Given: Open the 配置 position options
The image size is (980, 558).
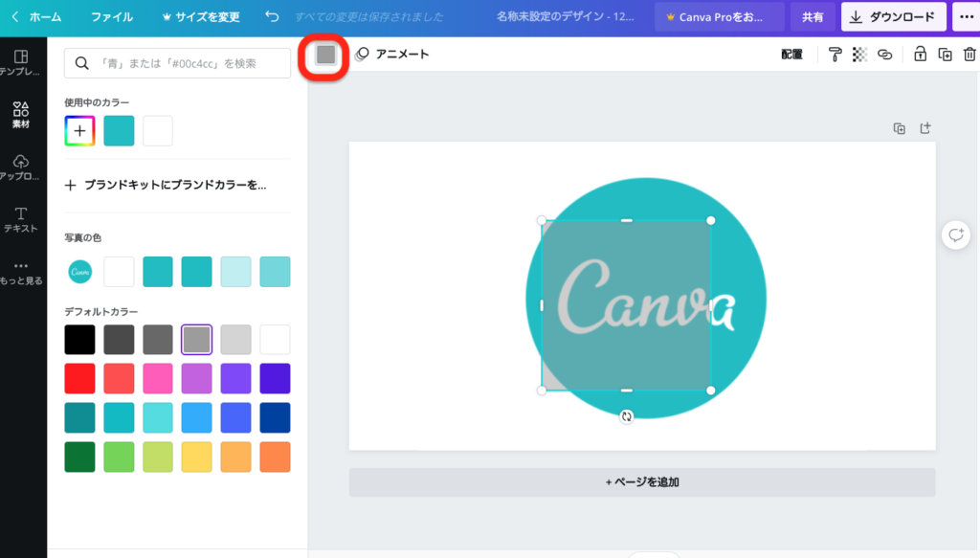Looking at the screenshot, I should pyautogui.click(x=791, y=55).
